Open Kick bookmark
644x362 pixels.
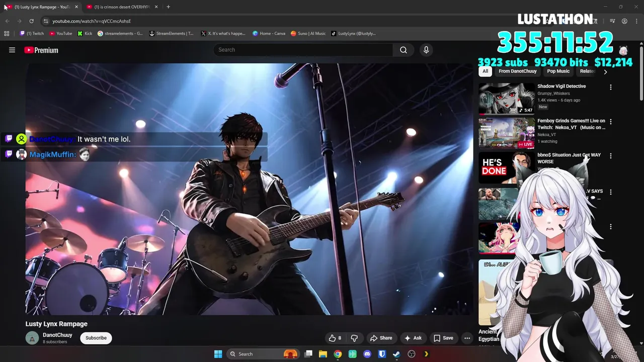click(x=85, y=34)
